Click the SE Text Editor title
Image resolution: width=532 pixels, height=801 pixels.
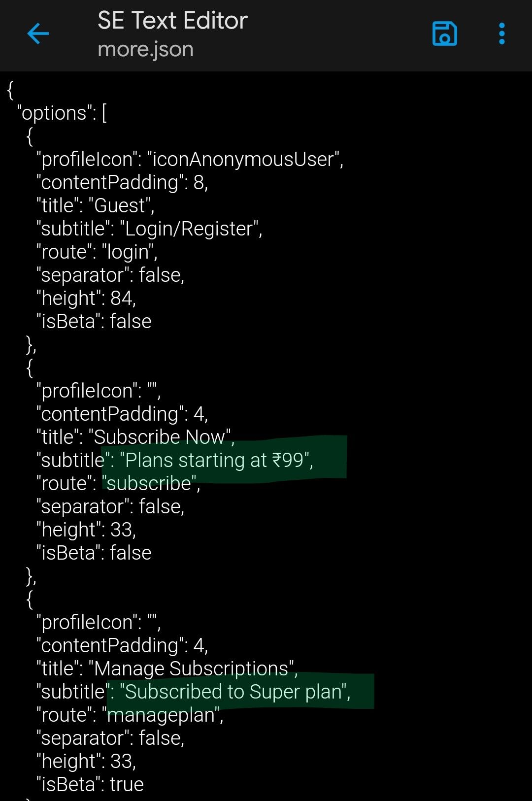[172, 21]
